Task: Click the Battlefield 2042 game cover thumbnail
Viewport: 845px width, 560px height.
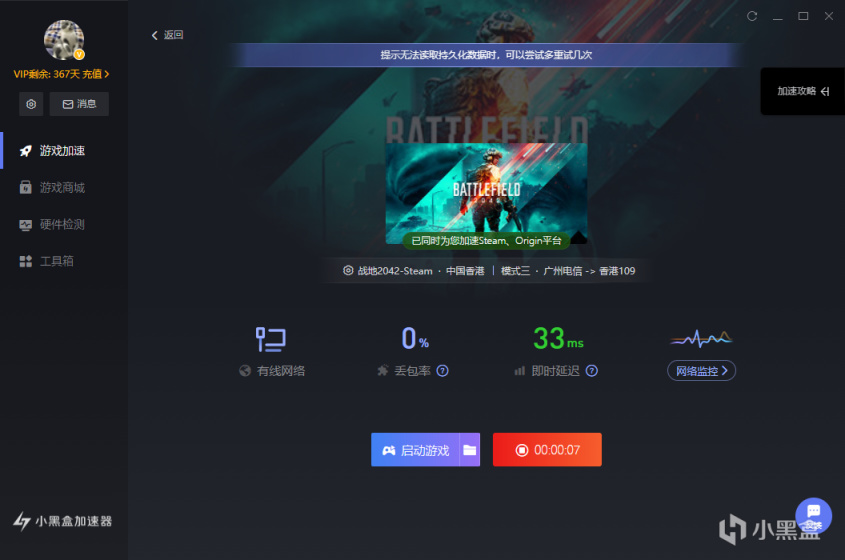Action: point(486,193)
